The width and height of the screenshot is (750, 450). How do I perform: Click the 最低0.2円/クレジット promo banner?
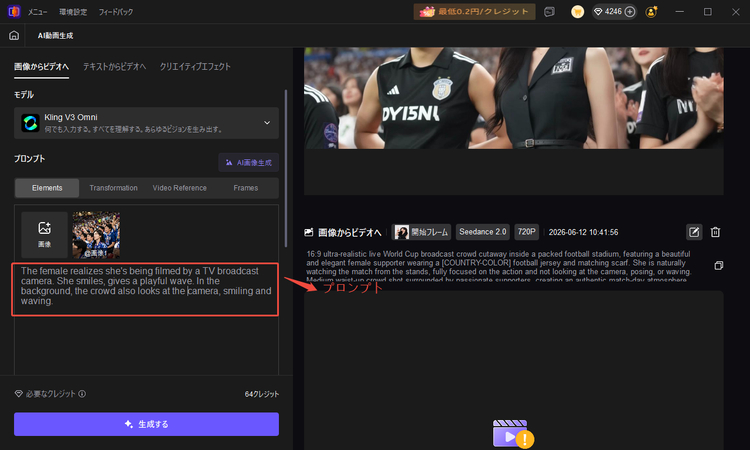474,11
